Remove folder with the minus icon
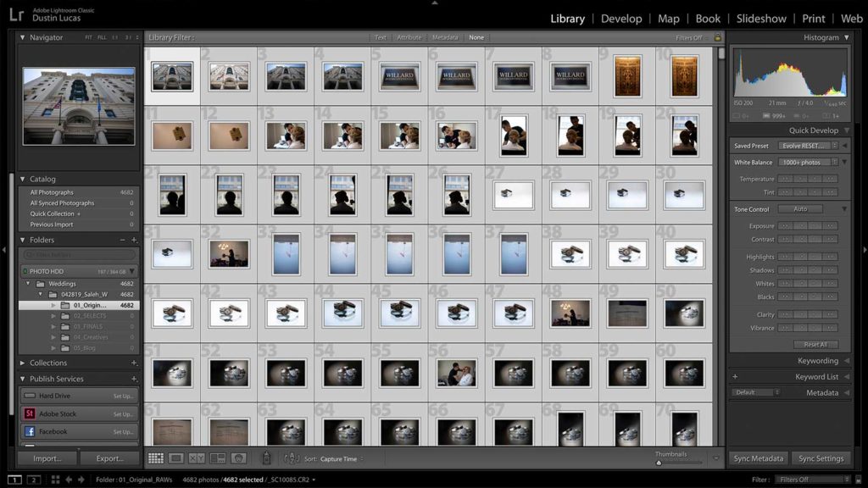The image size is (868, 488). click(x=122, y=240)
